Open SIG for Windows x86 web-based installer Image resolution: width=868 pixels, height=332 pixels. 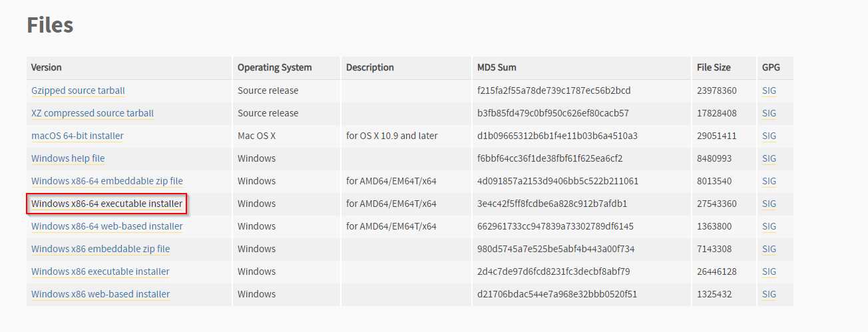coord(769,294)
